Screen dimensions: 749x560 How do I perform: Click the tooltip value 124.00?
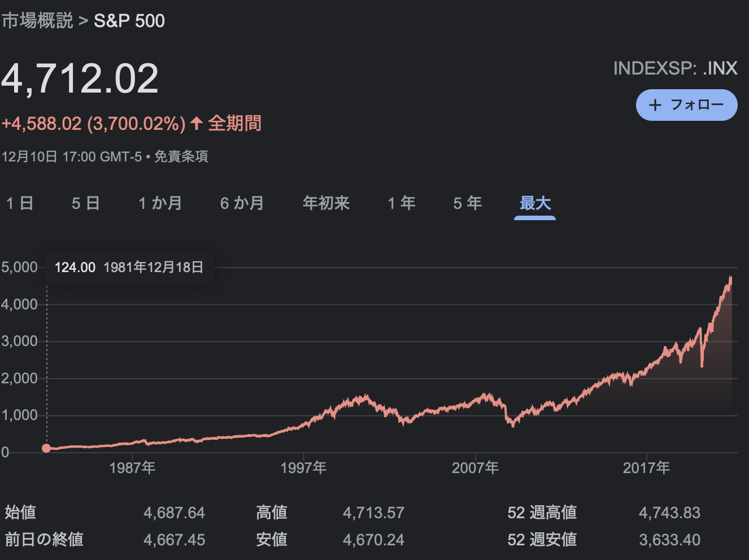(75, 268)
